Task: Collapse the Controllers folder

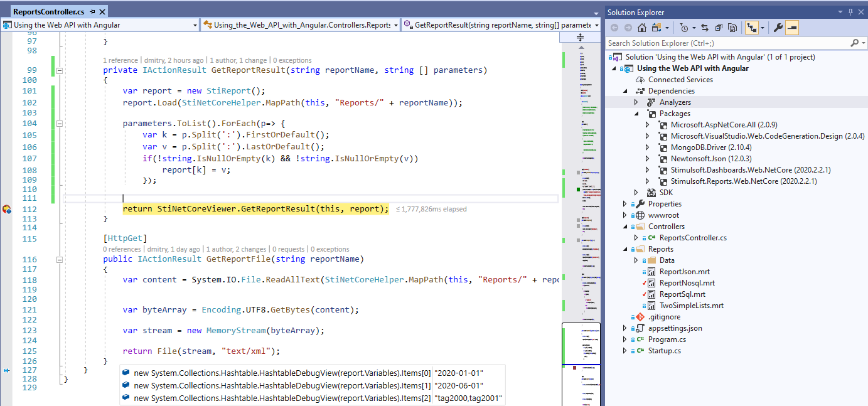Action: (x=624, y=227)
